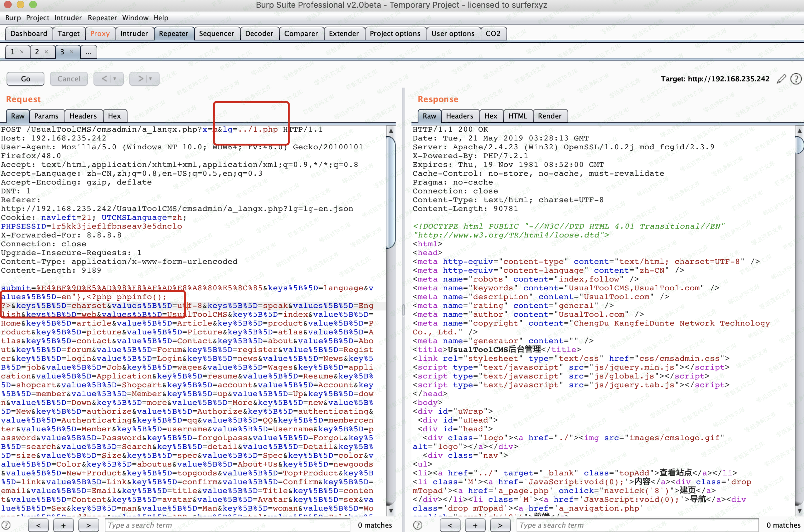Viewport: 804px width, 532px height.
Task: Open the forward history dropdown arrow
Action: click(x=150, y=79)
